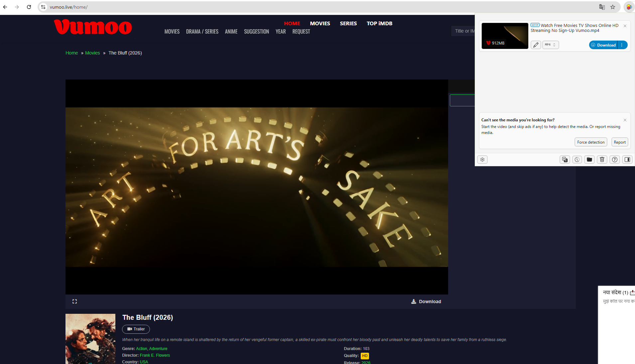
Task: Bookmark this page with the star icon
Action: coord(613,7)
